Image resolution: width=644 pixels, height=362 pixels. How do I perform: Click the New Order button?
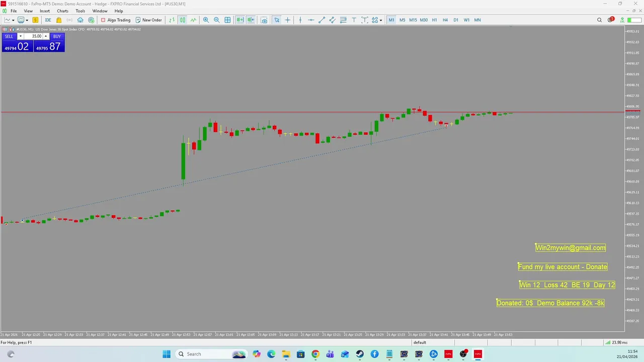click(149, 20)
